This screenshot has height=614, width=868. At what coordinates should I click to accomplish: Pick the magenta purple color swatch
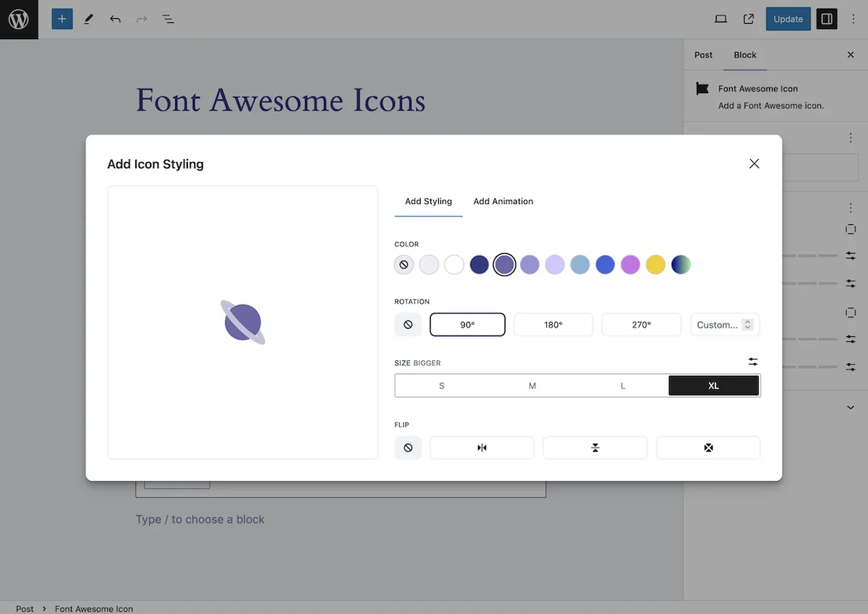tap(630, 265)
